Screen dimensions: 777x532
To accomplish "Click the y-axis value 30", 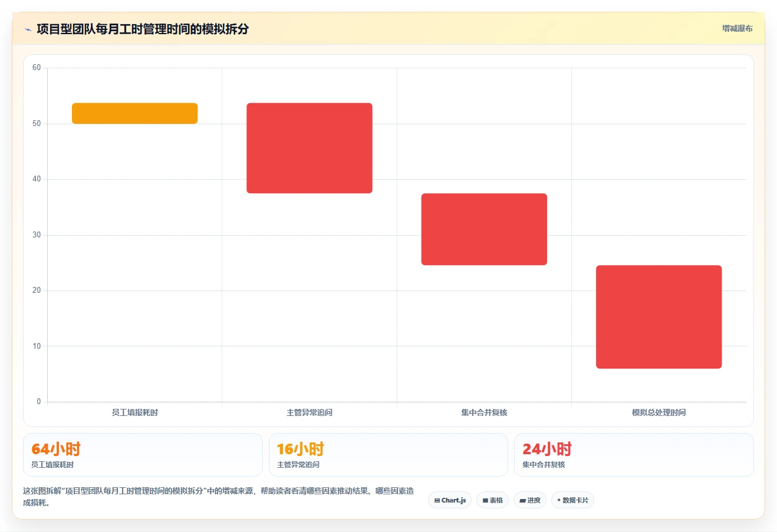I will click(37, 235).
